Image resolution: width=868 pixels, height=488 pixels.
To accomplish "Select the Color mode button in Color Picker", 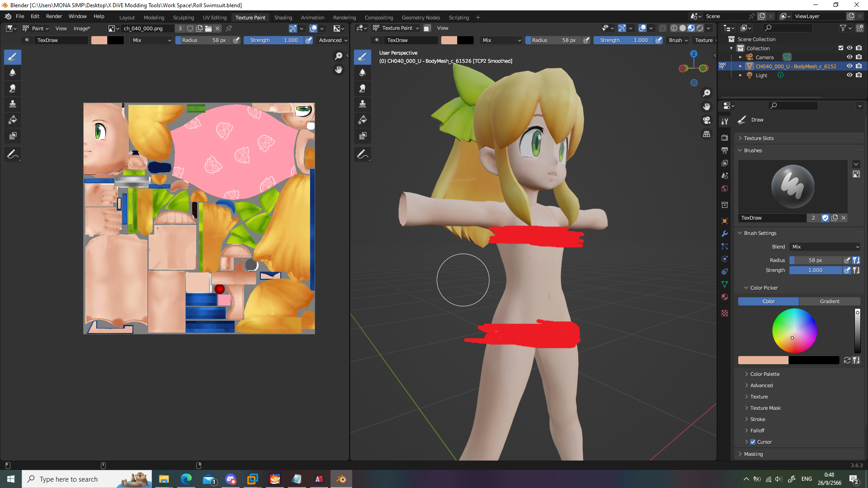I will (x=768, y=301).
